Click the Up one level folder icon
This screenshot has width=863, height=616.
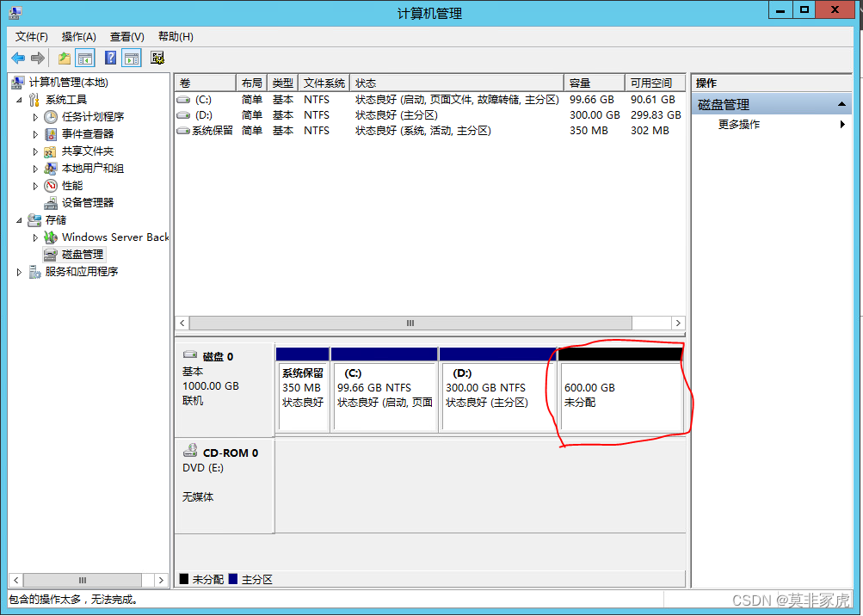pos(65,58)
